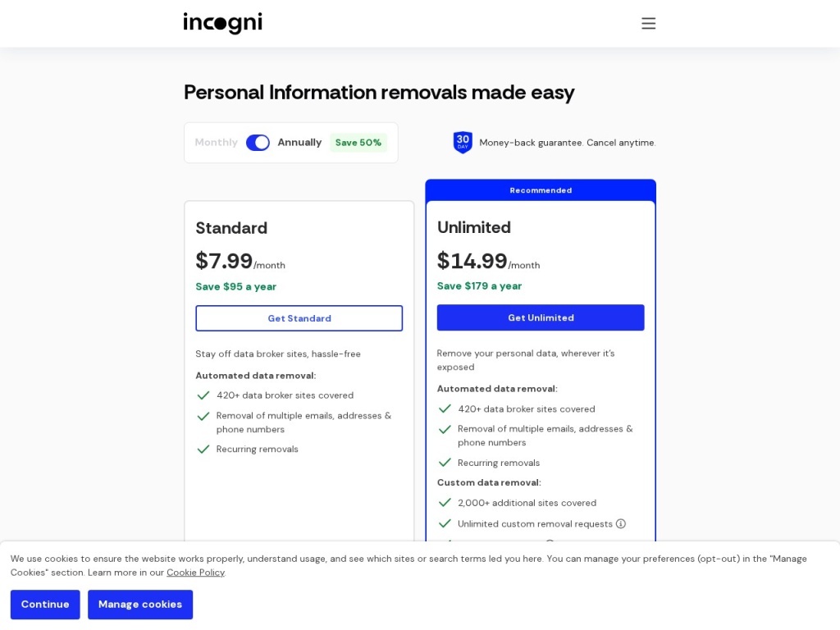This screenshot has height=630, width=840.
Task: Click the $14.99 price
Action: pyautogui.click(x=472, y=261)
